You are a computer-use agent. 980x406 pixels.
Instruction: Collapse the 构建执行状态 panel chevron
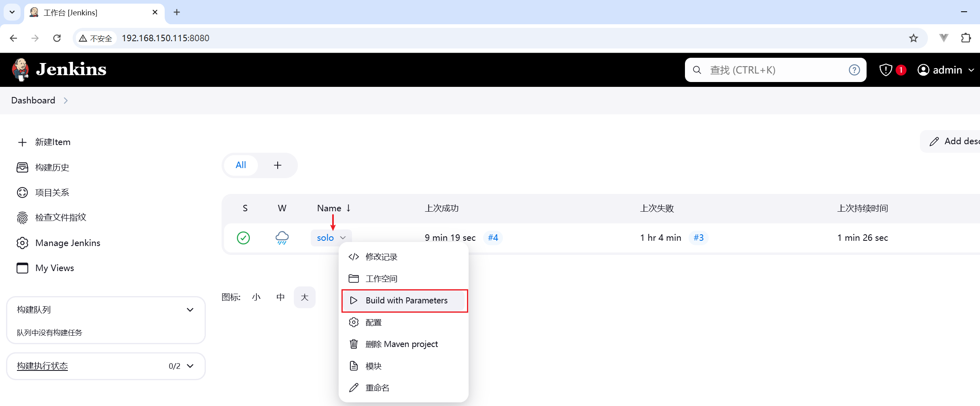click(191, 366)
